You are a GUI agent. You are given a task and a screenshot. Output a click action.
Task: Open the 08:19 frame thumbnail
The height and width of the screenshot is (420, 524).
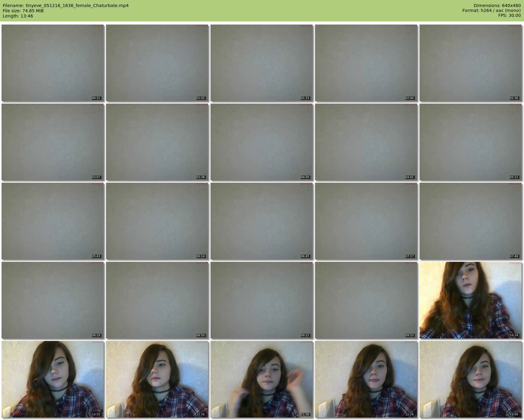coord(53,300)
